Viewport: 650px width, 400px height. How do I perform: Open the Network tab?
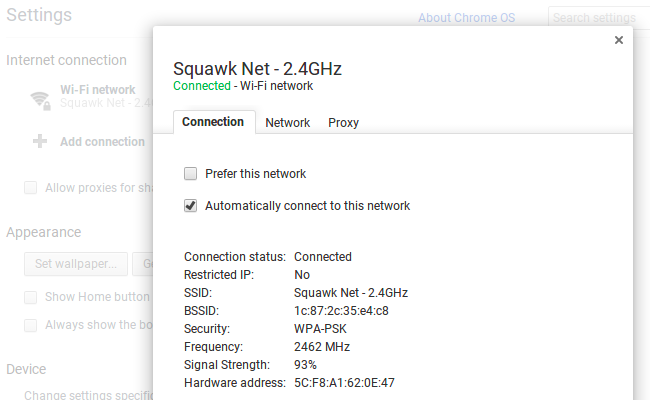coord(287,123)
